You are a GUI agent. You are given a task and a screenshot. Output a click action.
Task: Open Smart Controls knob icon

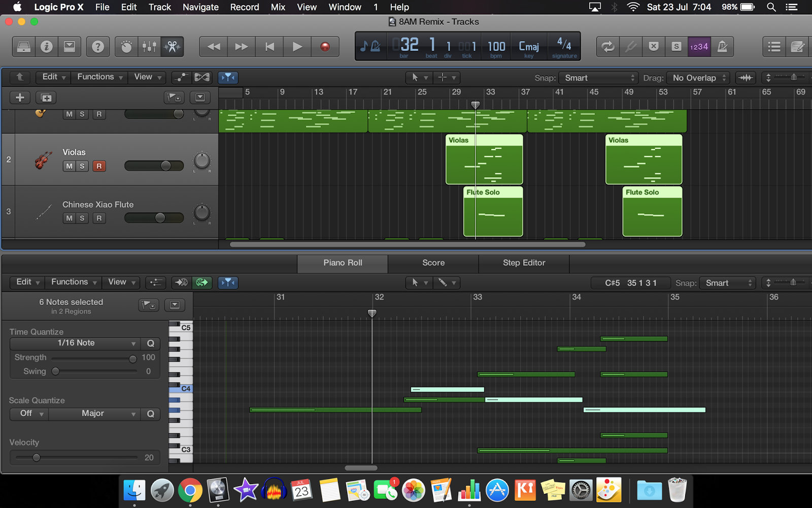[126, 47]
